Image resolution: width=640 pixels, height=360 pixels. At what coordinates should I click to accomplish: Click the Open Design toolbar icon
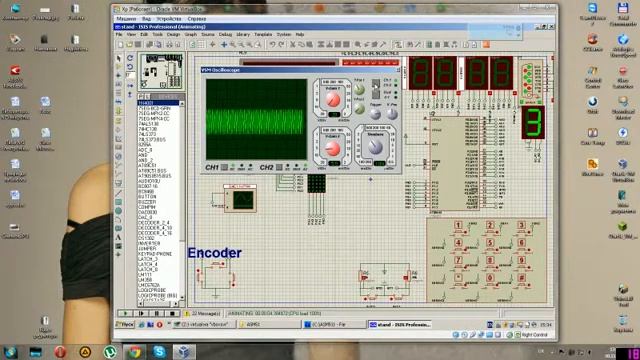(x=129, y=44)
